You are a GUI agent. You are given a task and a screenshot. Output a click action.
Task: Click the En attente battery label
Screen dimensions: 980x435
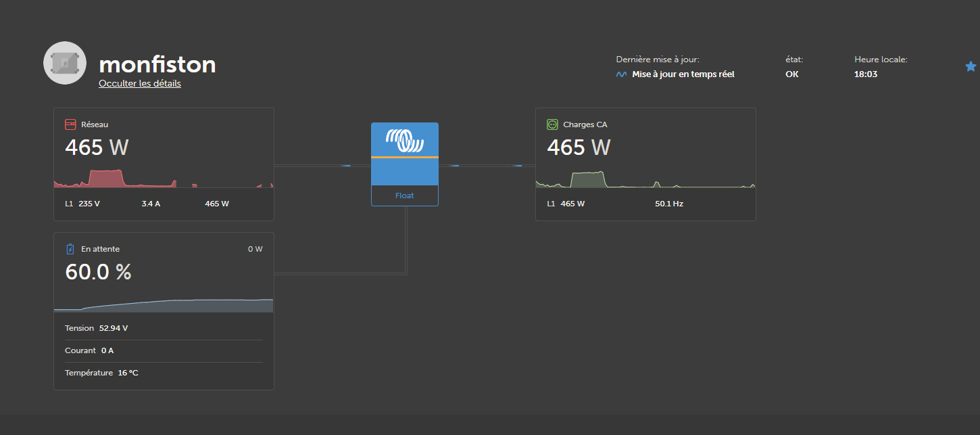point(100,249)
